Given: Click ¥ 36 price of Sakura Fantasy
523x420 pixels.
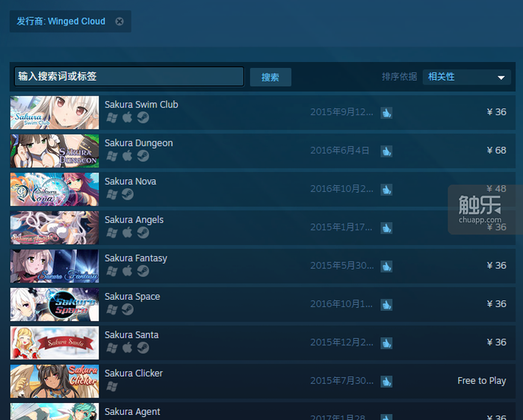Looking at the screenshot, I should point(496,265).
